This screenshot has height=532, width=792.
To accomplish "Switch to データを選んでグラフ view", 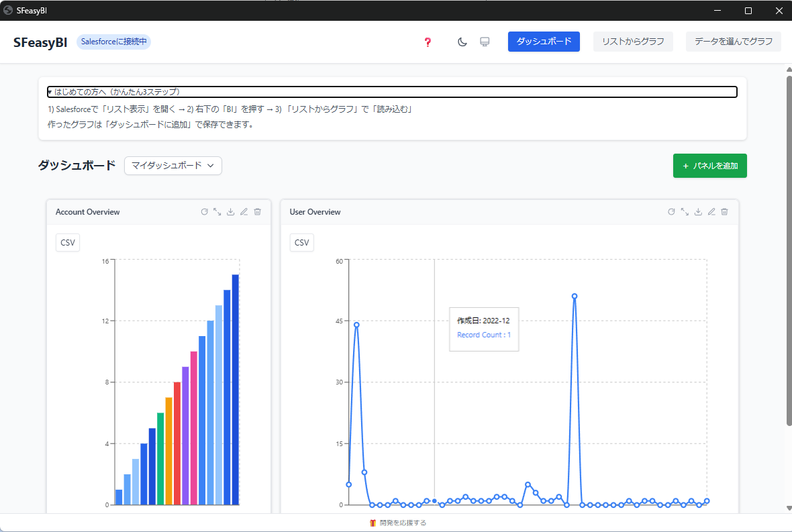I will coord(733,41).
